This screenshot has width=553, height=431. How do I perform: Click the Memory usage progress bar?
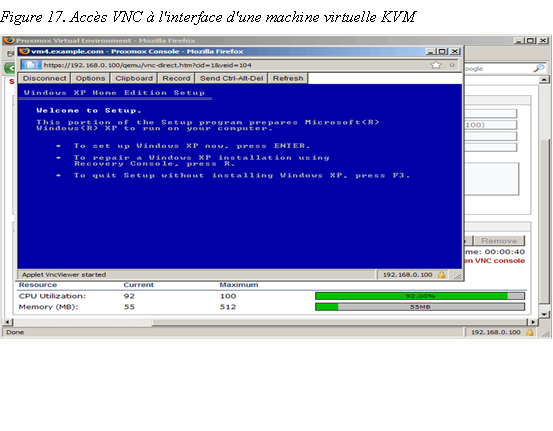(420, 307)
